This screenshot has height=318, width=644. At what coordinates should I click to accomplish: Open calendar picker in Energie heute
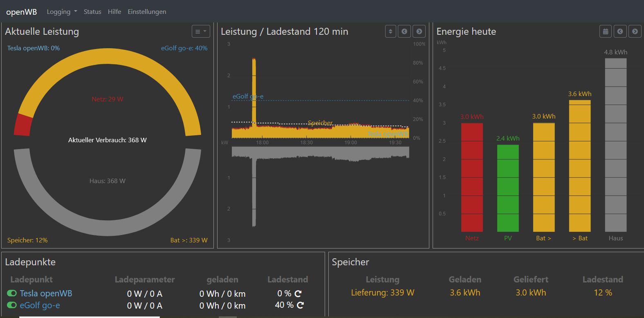point(606,31)
